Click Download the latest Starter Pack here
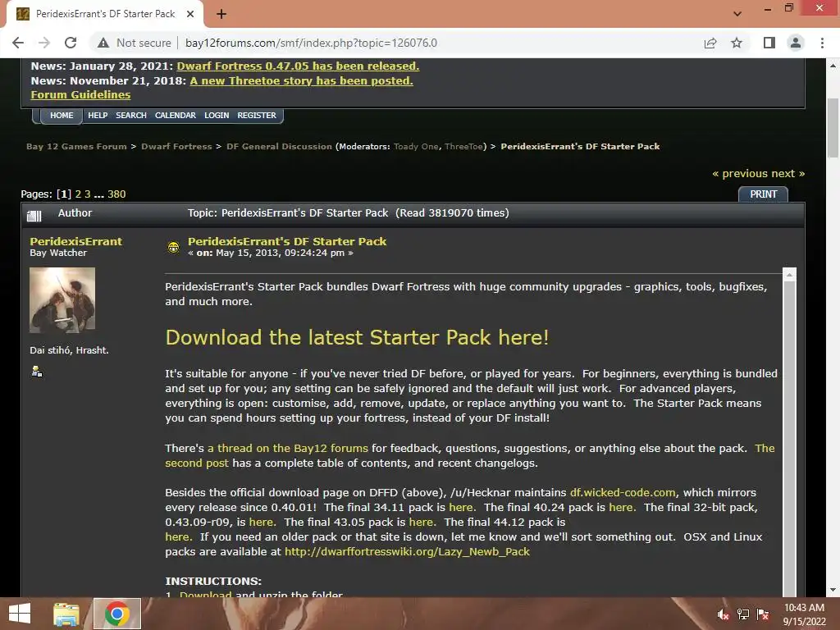The height and width of the screenshot is (630, 840). [357, 337]
